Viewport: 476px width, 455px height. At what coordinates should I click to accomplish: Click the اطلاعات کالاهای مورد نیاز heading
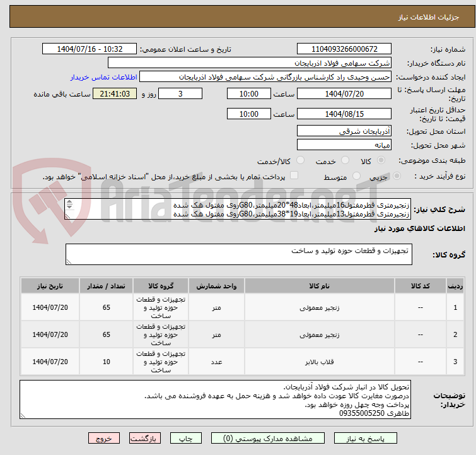tap(419, 228)
